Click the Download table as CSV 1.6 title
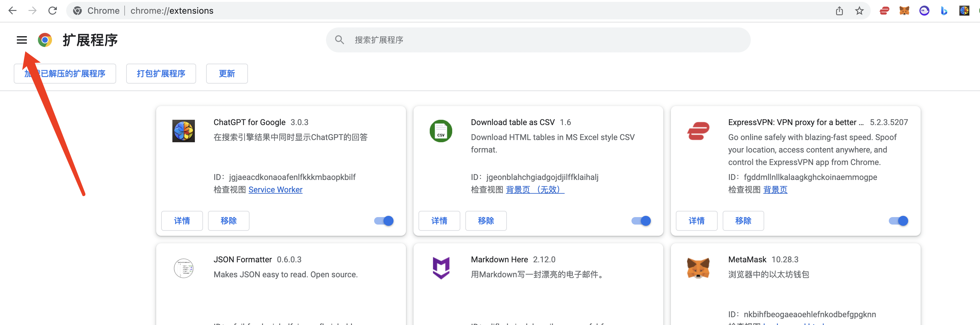980x325 pixels. 521,122
